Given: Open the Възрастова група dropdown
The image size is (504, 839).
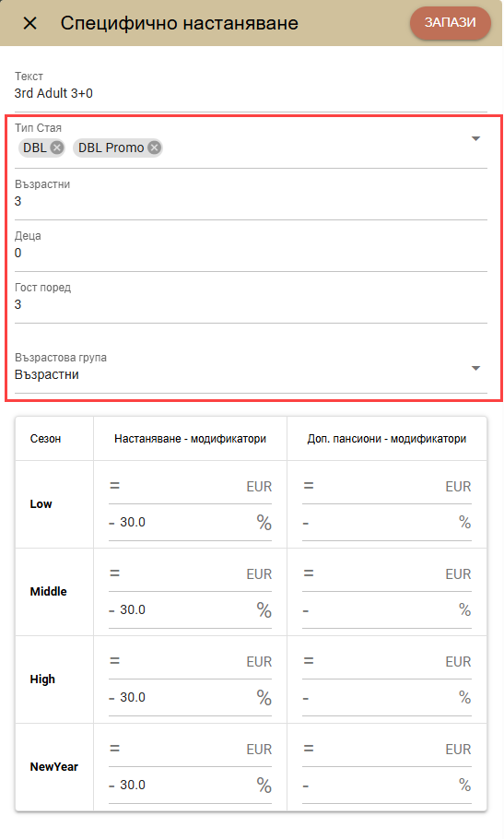Looking at the screenshot, I should tap(251, 367).
